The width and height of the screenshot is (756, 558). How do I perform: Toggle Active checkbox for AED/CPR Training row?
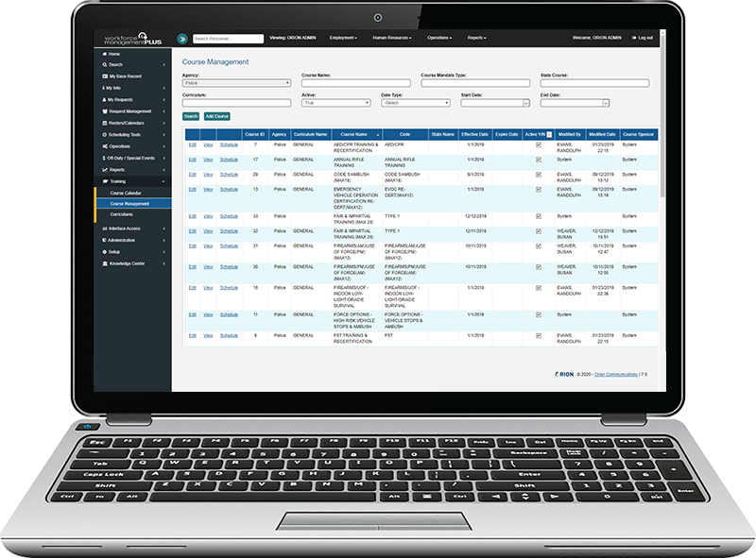point(538,145)
